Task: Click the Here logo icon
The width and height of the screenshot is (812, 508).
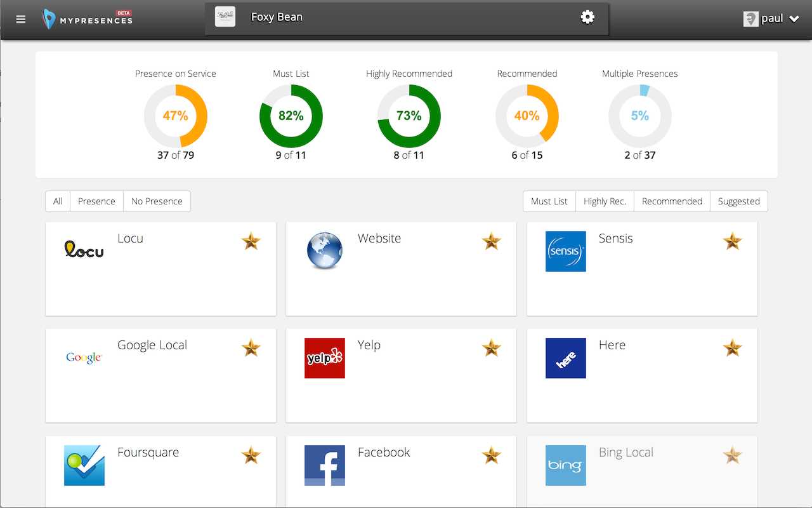Action: pyautogui.click(x=566, y=358)
